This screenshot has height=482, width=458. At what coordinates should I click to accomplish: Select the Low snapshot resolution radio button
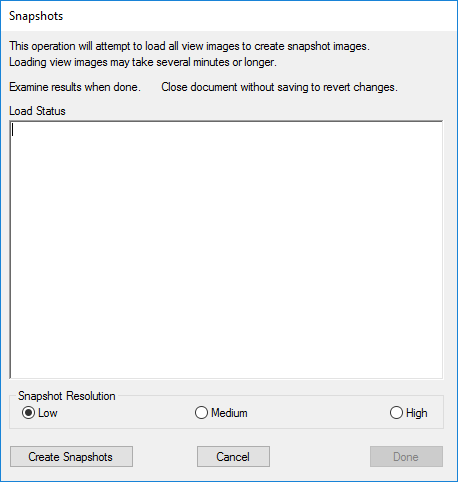[x=28, y=413]
